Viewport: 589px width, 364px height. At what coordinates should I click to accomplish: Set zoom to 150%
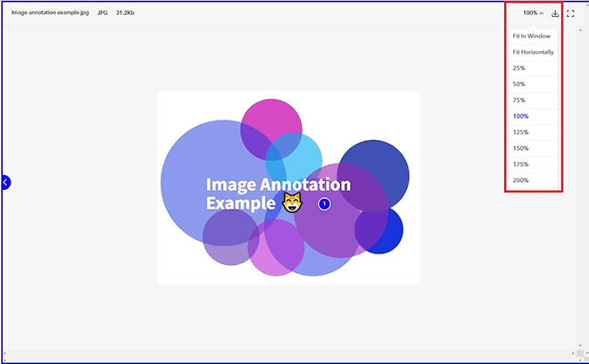tap(533, 148)
